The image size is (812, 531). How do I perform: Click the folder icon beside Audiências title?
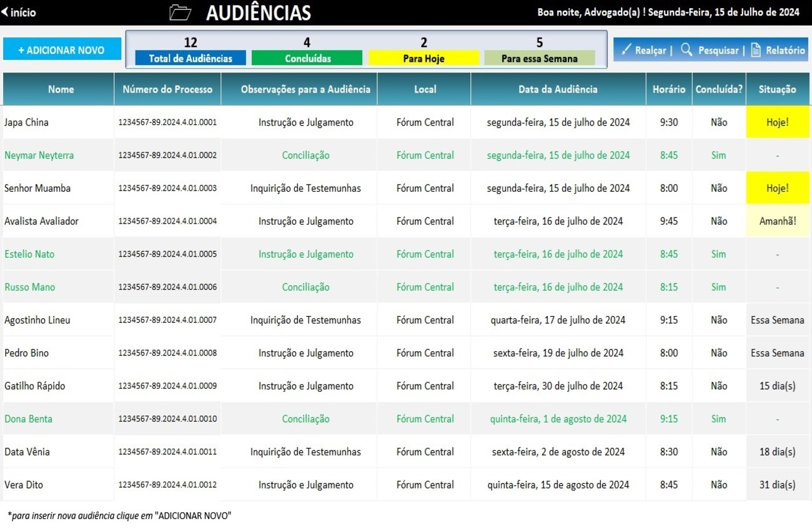[180, 12]
